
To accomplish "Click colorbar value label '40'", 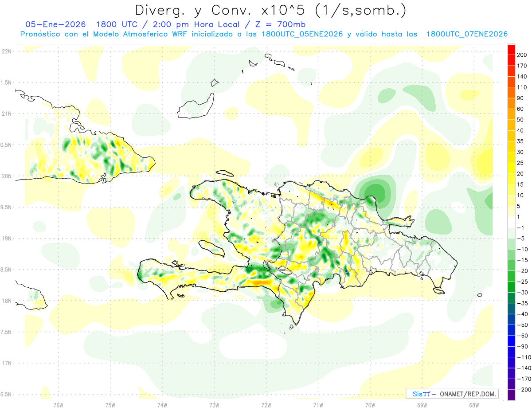I will pyautogui.click(x=520, y=131).
